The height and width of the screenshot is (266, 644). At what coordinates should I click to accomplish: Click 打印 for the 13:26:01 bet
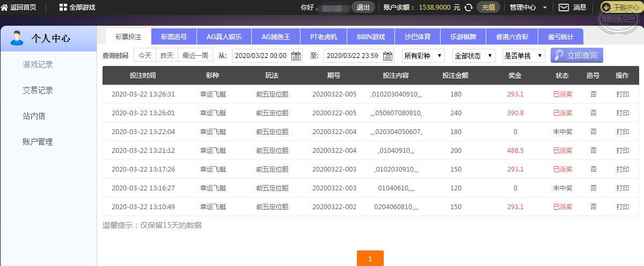point(623,113)
